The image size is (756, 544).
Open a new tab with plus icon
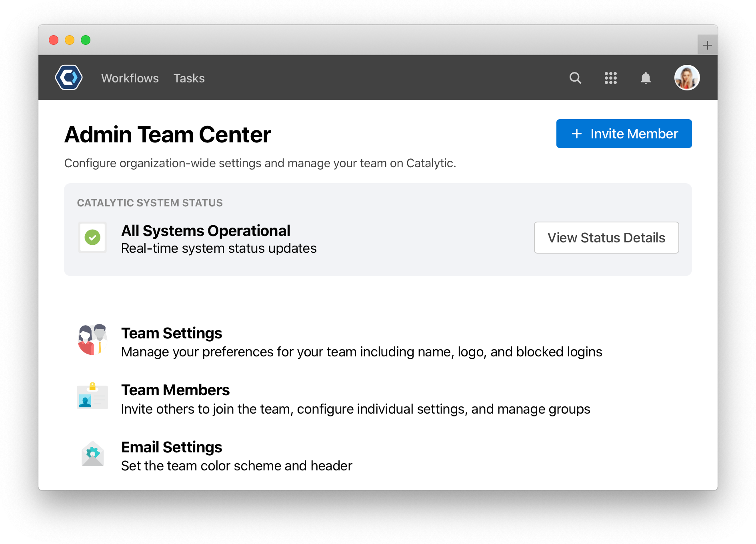tap(707, 45)
